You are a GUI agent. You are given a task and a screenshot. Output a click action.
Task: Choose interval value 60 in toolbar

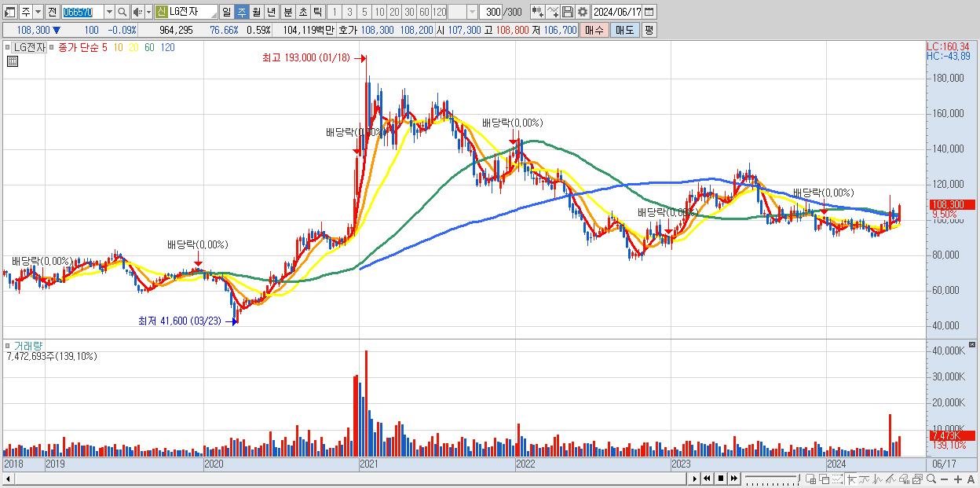point(424,12)
